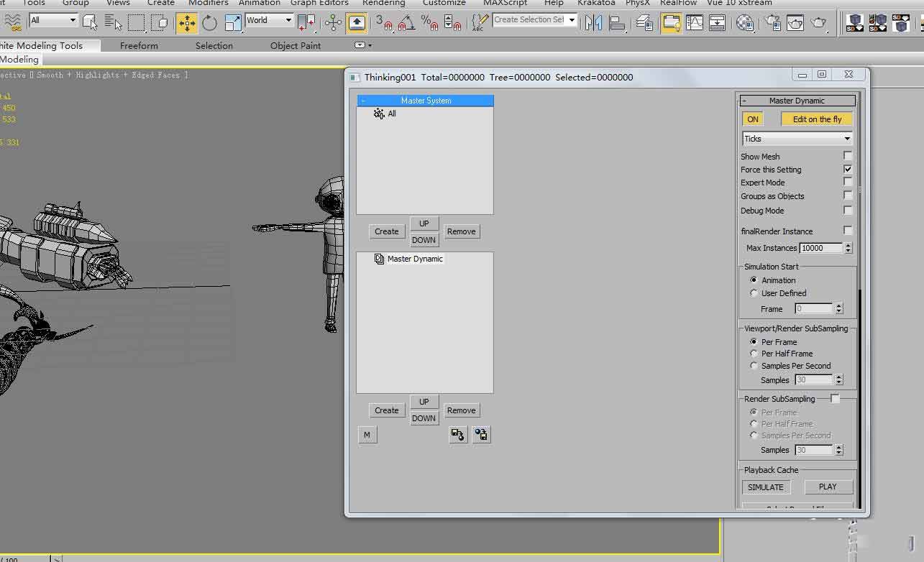The width and height of the screenshot is (924, 562).
Task: Open the Material Editor icon
Action: [x=746, y=23]
